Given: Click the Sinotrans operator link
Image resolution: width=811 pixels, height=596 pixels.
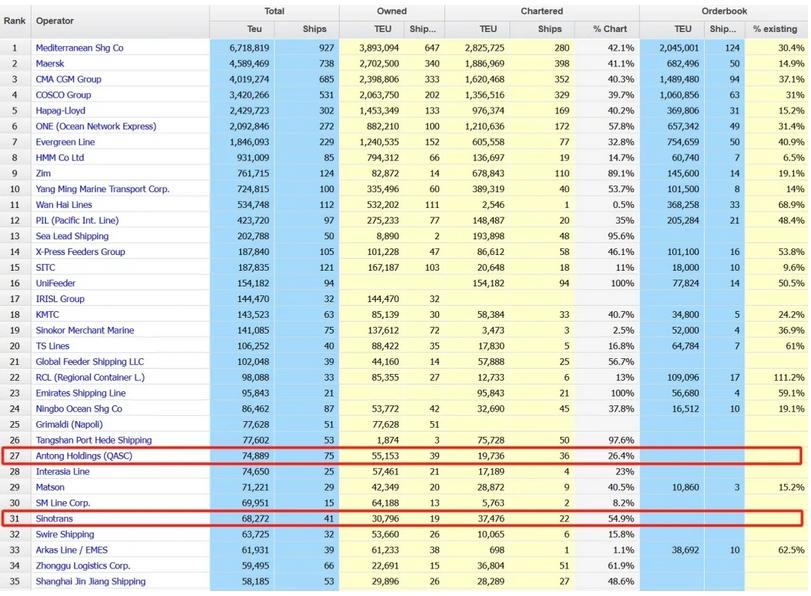Looking at the screenshot, I should [x=54, y=518].
